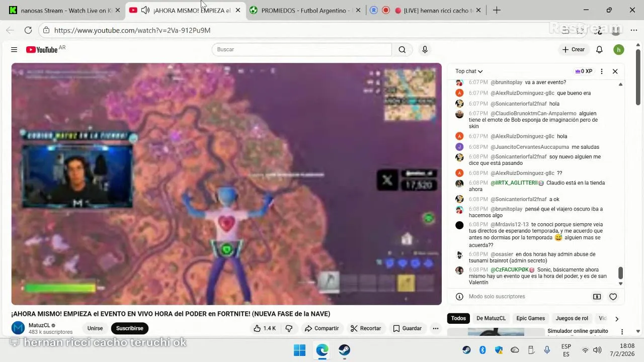
Task: Show more category chips with right arrow
Action: (617, 319)
